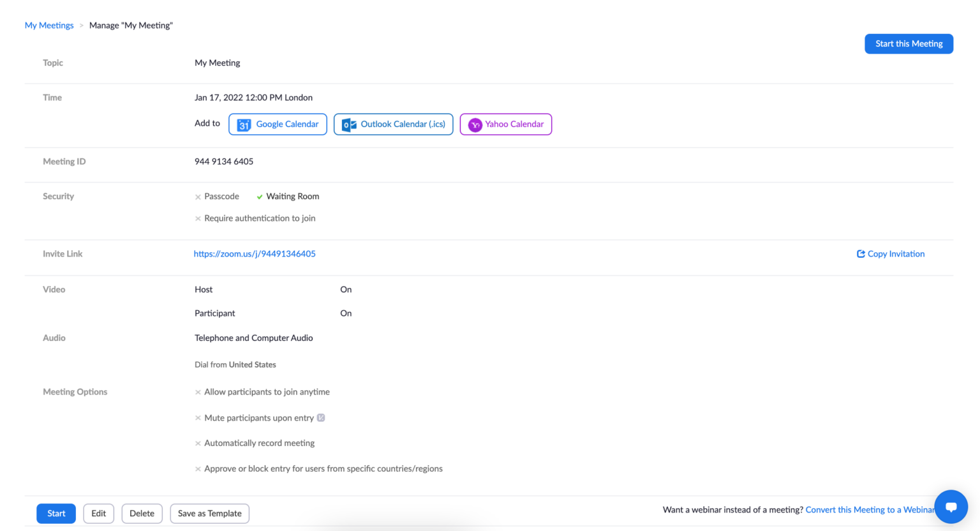Click the X mark beside Passcode
The image size is (980, 531).
click(x=198, y=197)
